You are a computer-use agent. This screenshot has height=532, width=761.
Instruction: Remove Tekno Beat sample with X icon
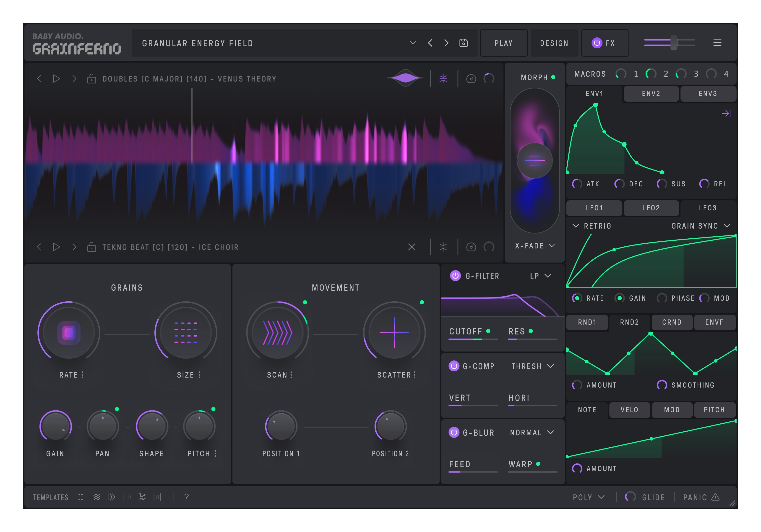tap(412, 247)
